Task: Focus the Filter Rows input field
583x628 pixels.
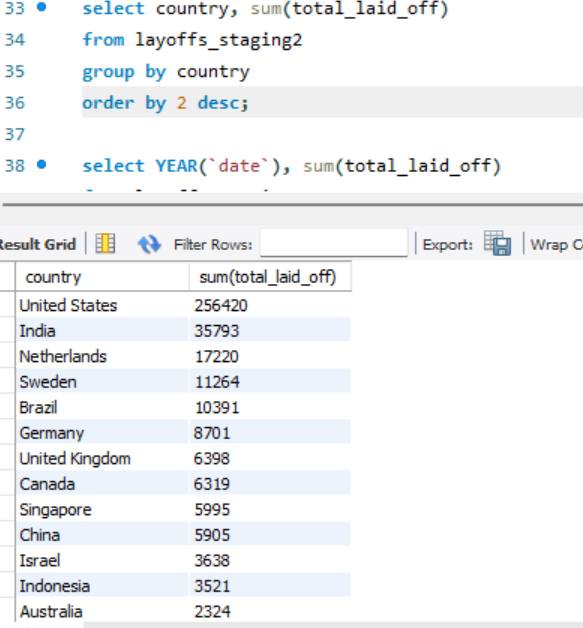Action: 334,243
